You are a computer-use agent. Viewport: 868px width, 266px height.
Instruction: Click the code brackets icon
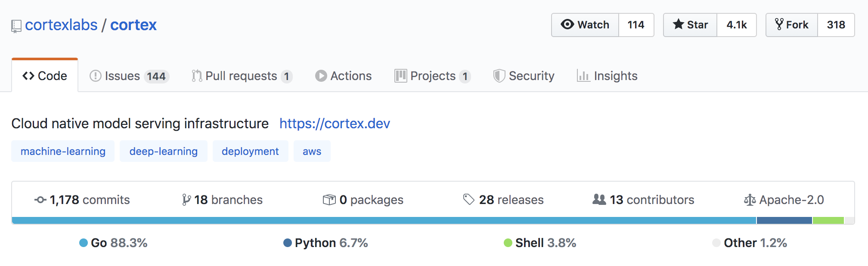(28, 76)
